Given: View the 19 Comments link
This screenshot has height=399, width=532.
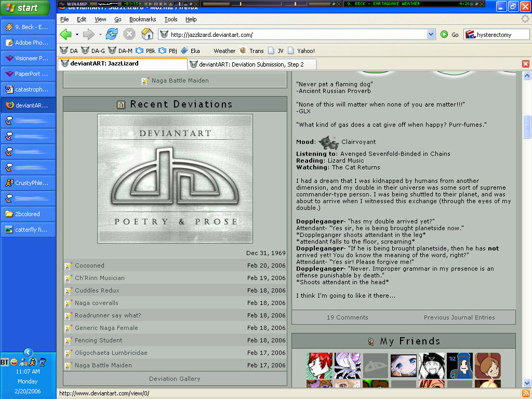Looking at the screenshot, I should tap(348, 317).
